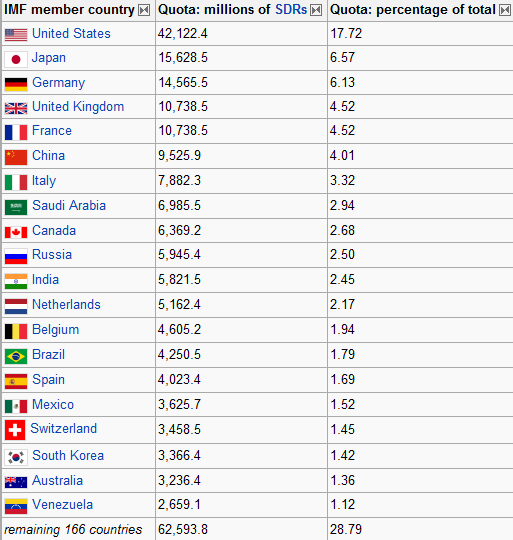Open the SDRs link in header
Screen dimensions: 513x540
(291, 10)
